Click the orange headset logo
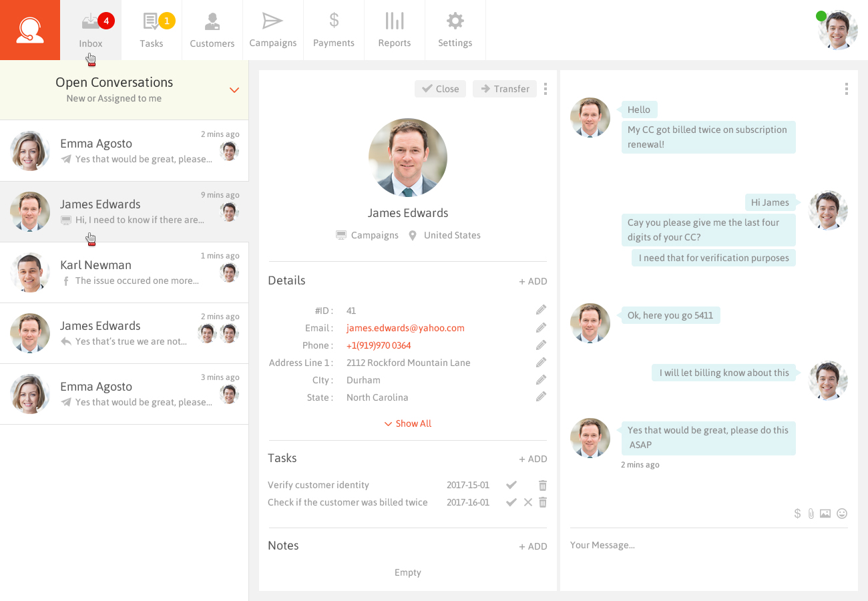868x601 pixels. click(30, 30)
